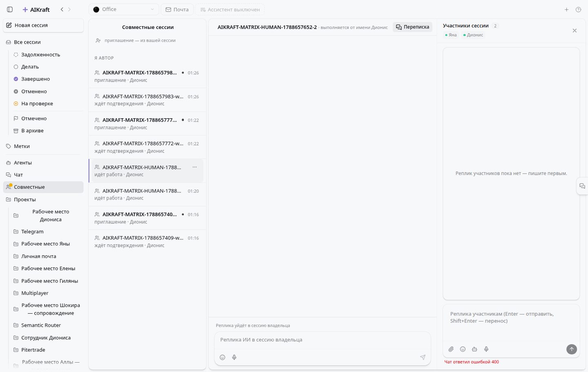This screenshot has height=372, width=588.
Task: Click participant chip Яна
Action: point(451,35)
